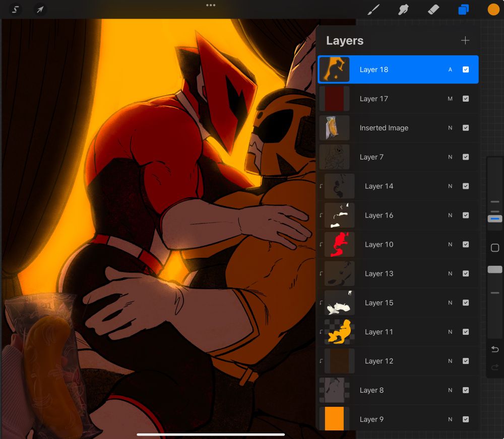Select the Layer 16 thumbnail
This screenshot has height=439, width=504.
click(x=339, y=215)
